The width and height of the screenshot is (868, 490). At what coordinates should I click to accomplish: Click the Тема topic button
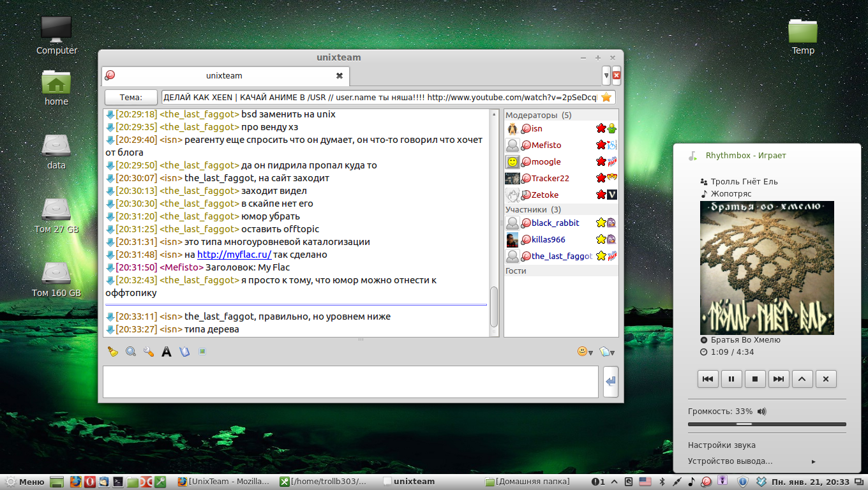point(131,97)
